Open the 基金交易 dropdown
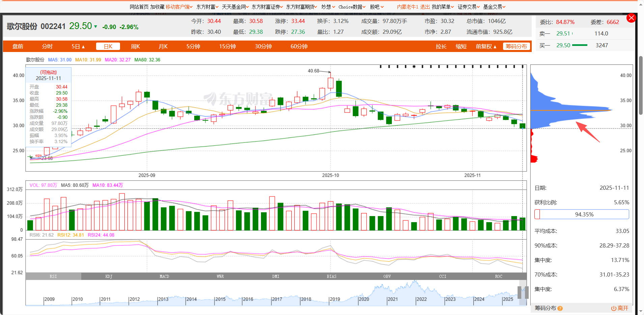 [x=494, y=7]
